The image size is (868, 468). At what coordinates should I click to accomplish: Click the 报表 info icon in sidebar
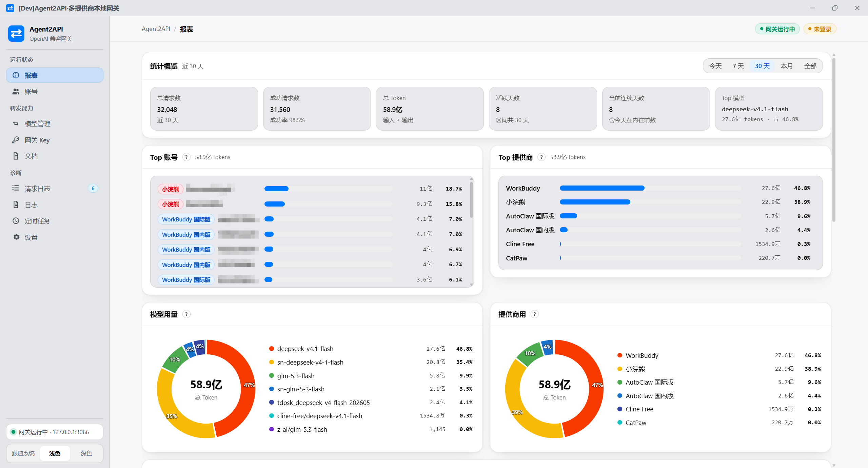pyautogui.click(x=16, y=75)
